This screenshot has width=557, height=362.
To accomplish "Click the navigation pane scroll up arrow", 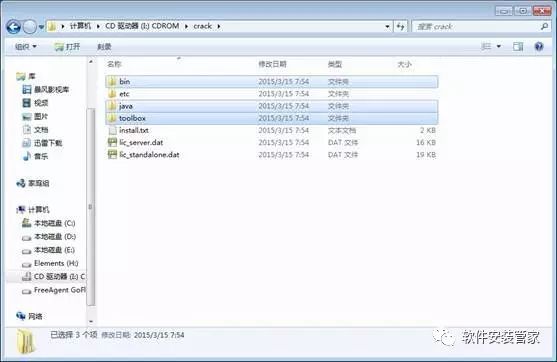I will pos(91,61).
